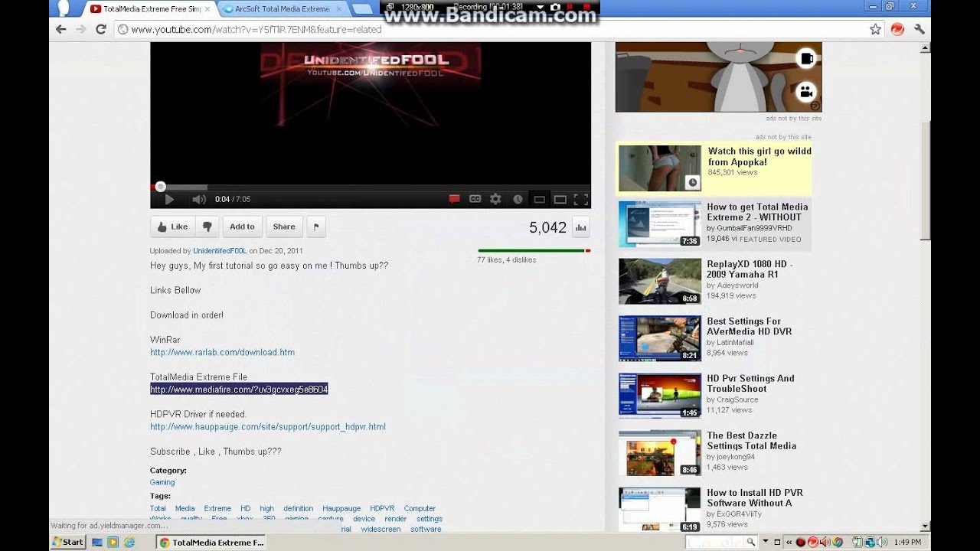Screen dimensions: 980x551
Task: Open the highlighted mediafire.com link
Action: click(x=239, y=390)
